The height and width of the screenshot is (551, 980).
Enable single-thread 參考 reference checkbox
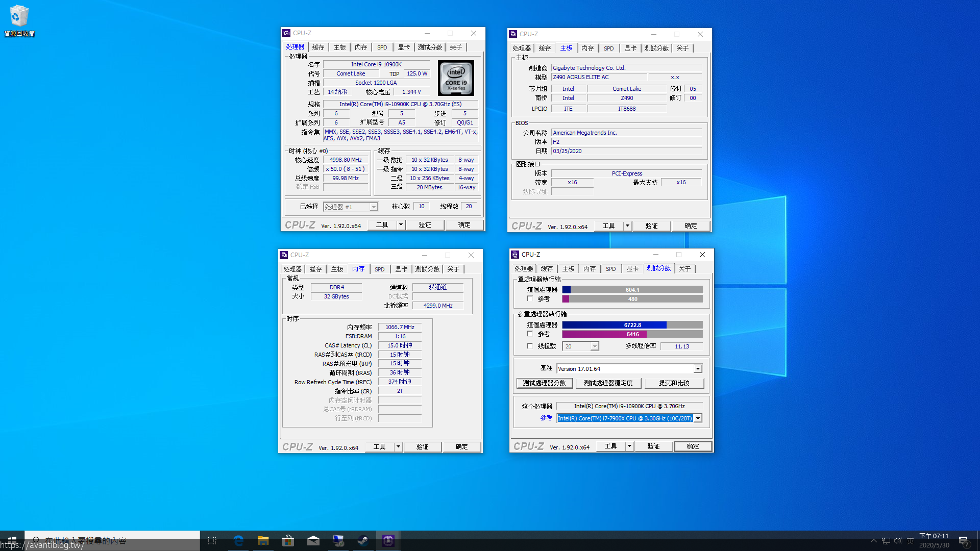(x=530, y=299)
